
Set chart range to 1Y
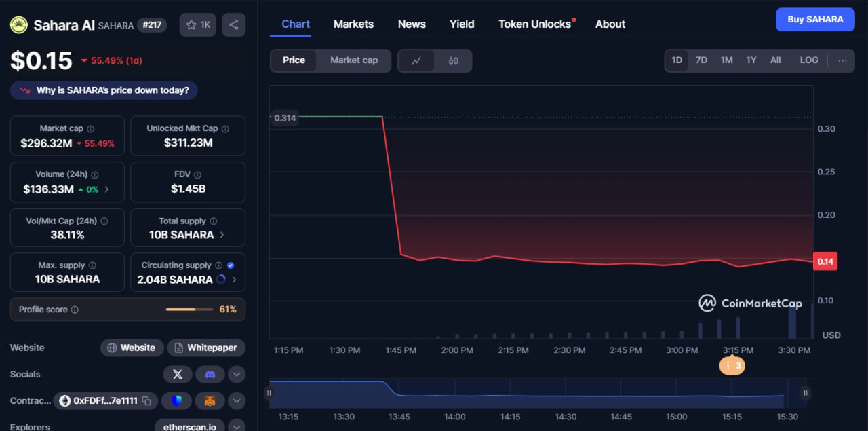[751, 60]
